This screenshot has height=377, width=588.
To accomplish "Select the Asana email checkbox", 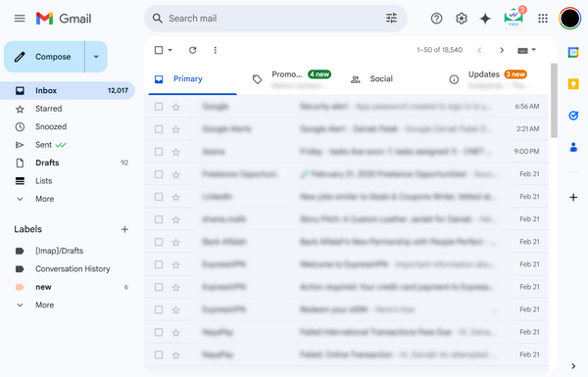I will (159, 152).
